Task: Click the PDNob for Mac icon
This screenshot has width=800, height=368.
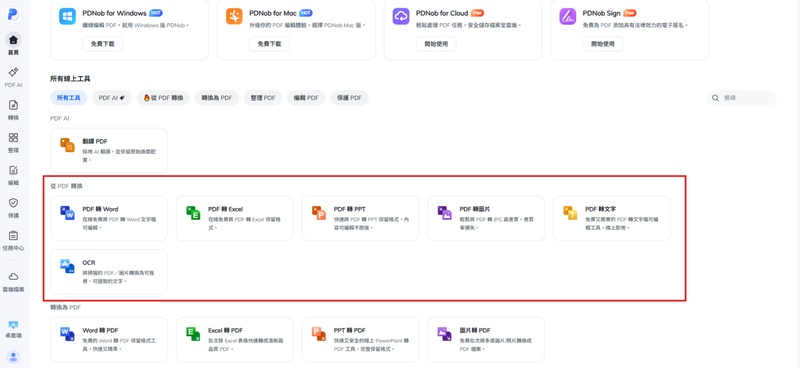Action: coord(234,16)
